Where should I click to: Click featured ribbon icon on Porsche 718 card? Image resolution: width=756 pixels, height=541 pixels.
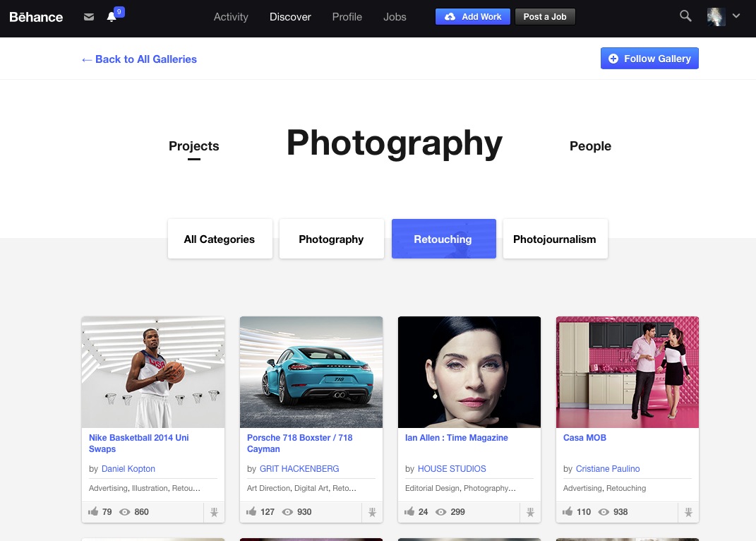[x=372, y=512]
